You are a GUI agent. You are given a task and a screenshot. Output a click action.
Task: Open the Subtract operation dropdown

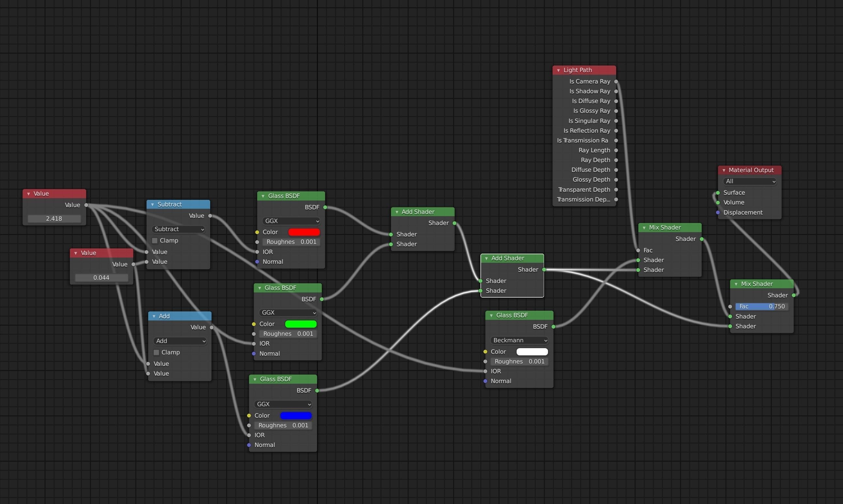pos(179,229)
